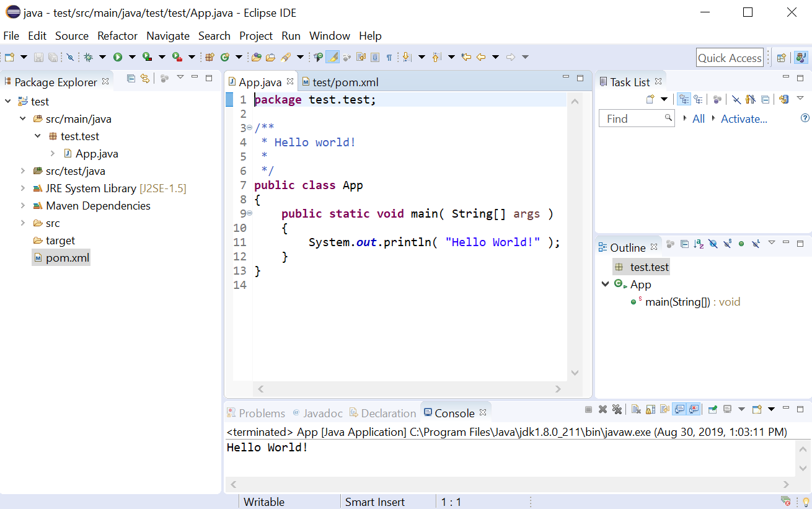812x509 pixels.
Task: Remove all terminated launches from the Console
Action: click(617, 409)
